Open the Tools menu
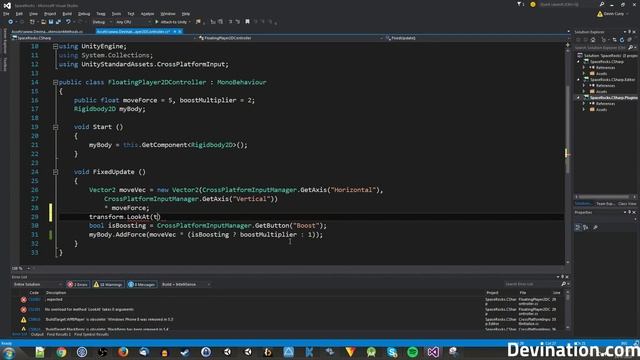 point(116,13)
